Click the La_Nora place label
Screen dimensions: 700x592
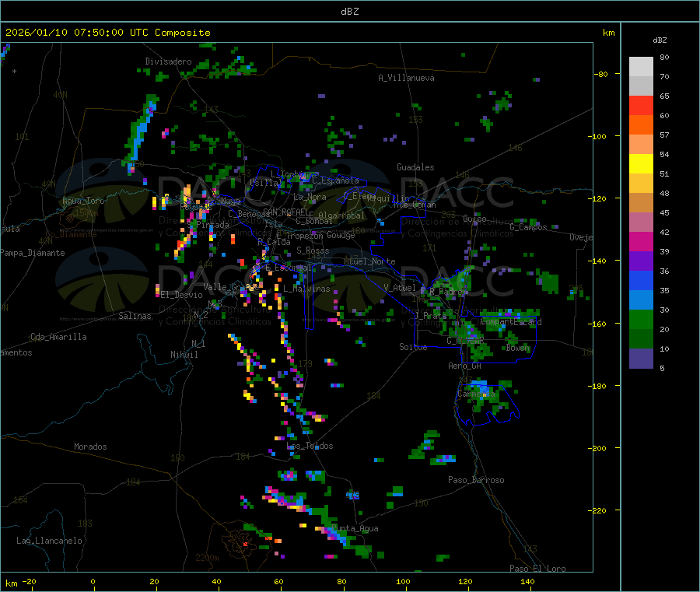pos(310,197)
